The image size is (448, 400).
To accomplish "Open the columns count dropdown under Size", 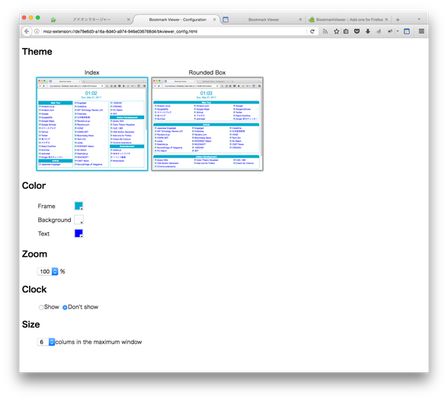I will click(46, 342).
